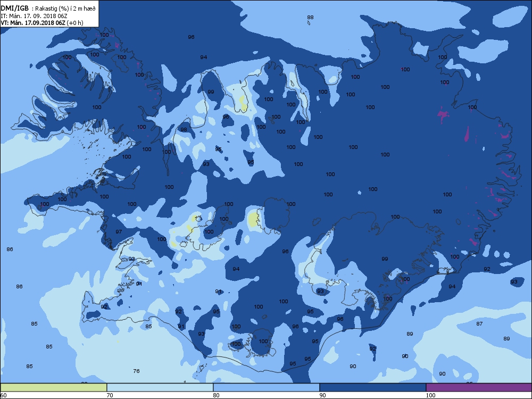Select the 'DMI/IGB : Rakastig (%)' title line
Screen dimensions: 532x399
48,9
